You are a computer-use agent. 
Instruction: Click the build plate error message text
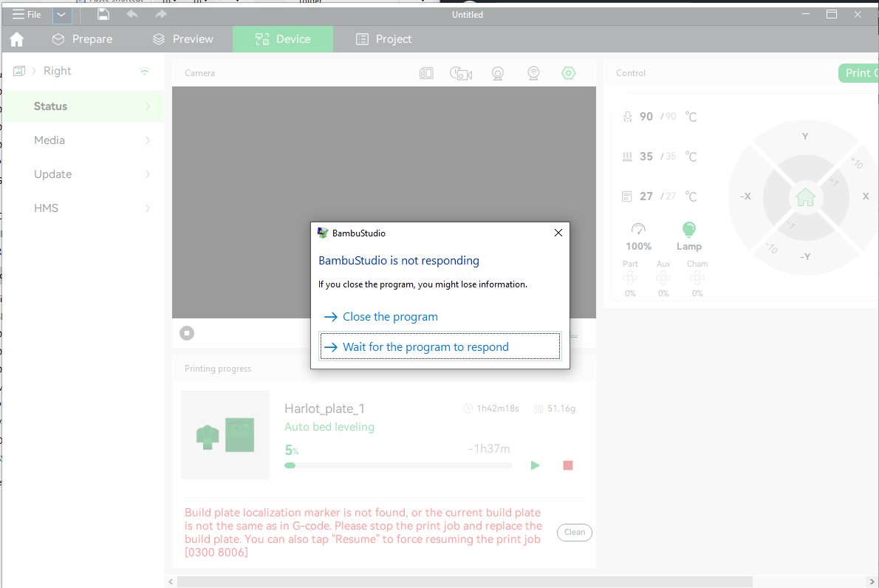tap(363, 533)
